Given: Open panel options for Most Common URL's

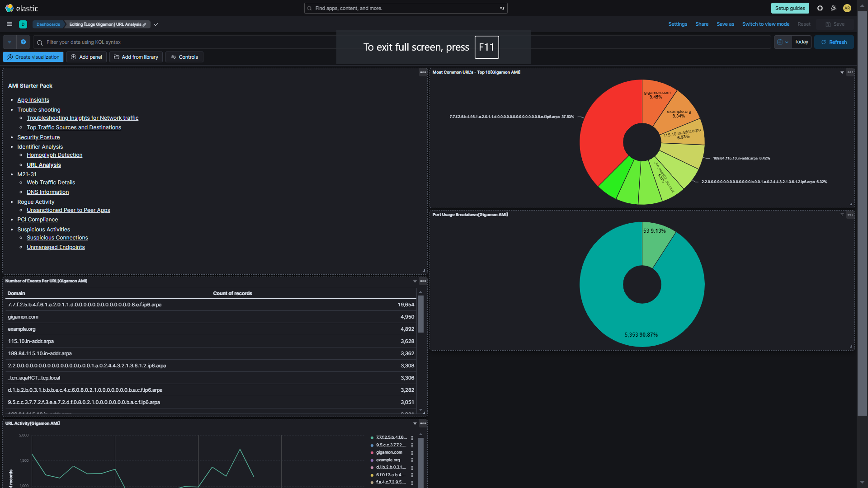Looking at the screenshot, I should [850, 72].
